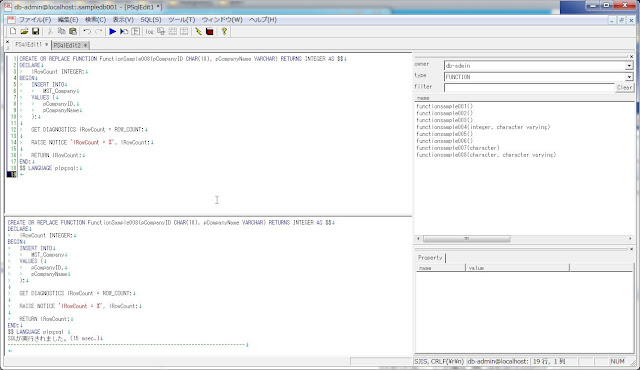Select functionsample006() in the list
The height and width of the screenshot is (370, 640).
(444, 141)
